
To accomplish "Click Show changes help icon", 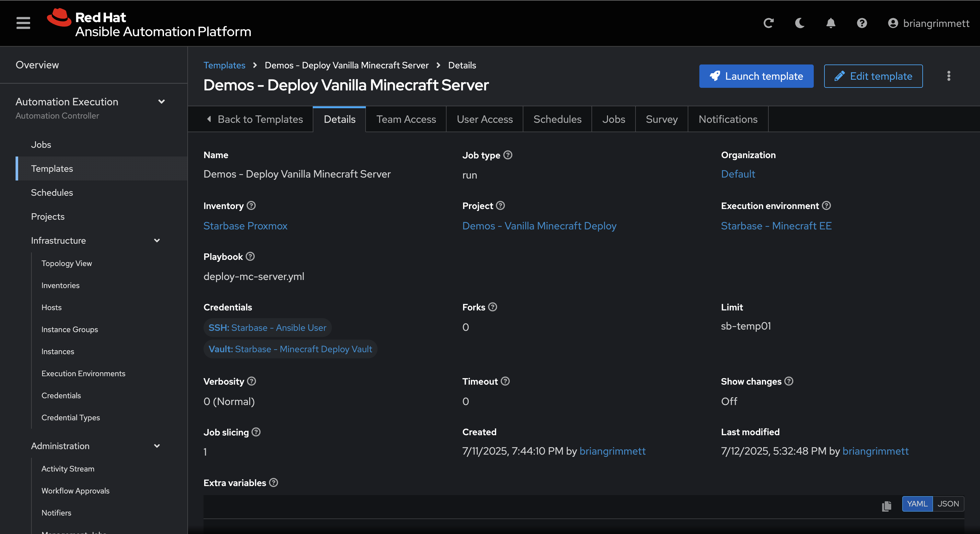I will pyautogui.click(x=789, y=381).
